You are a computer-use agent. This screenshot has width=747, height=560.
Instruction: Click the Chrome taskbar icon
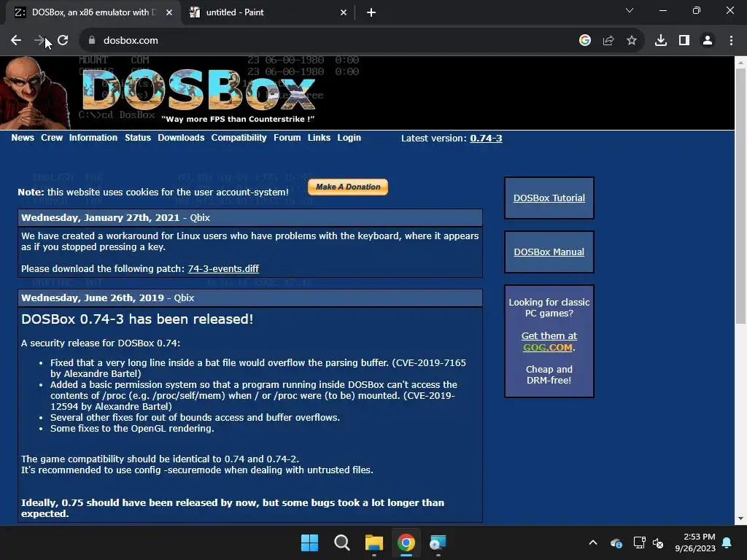point(406,542)
